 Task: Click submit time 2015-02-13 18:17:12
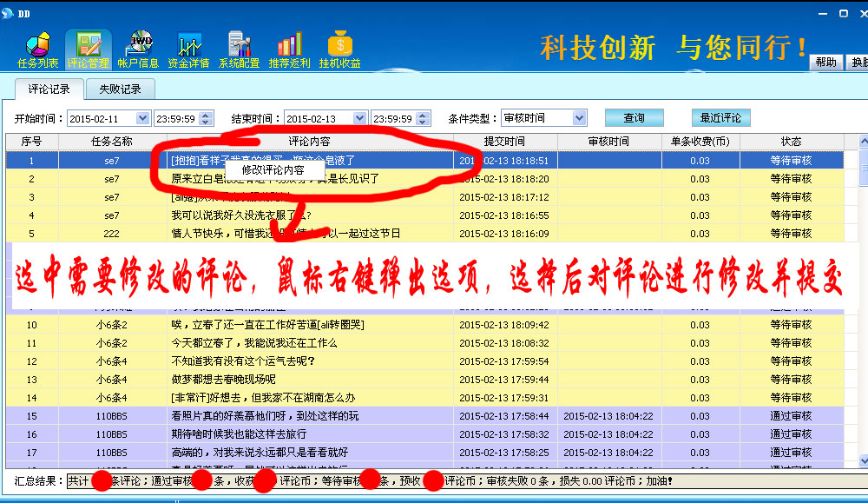pos(504,198)
